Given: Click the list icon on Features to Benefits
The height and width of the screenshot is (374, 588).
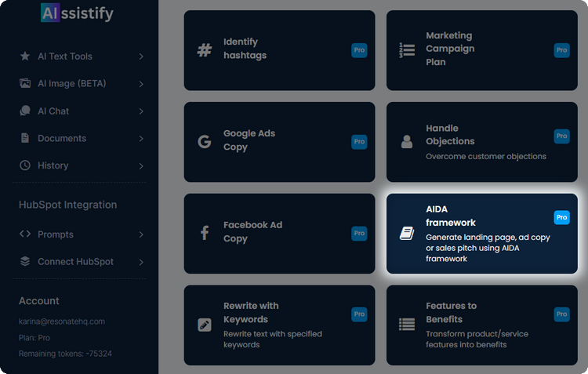Looking at the screenshot, I should pos(407,325).
